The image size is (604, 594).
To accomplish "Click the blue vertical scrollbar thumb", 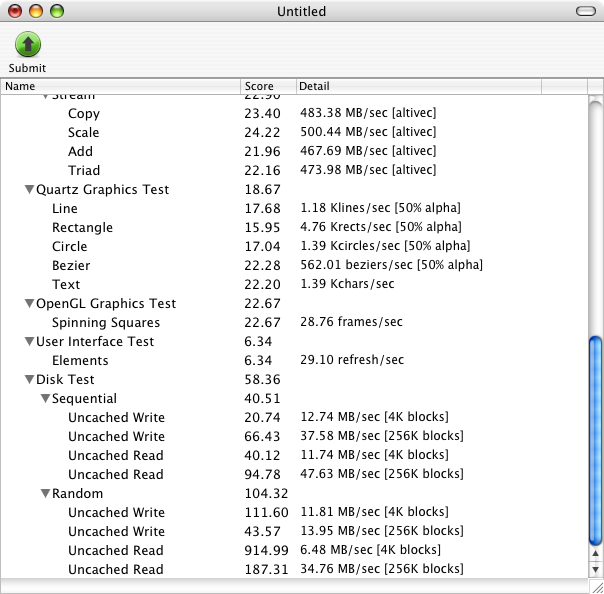I will tap(595, 441).
